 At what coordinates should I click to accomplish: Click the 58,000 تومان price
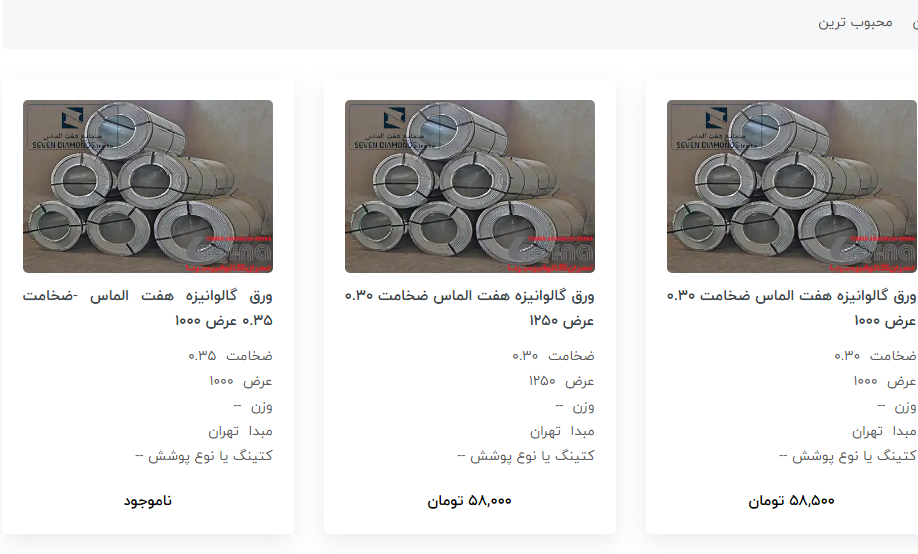[470, 501]
